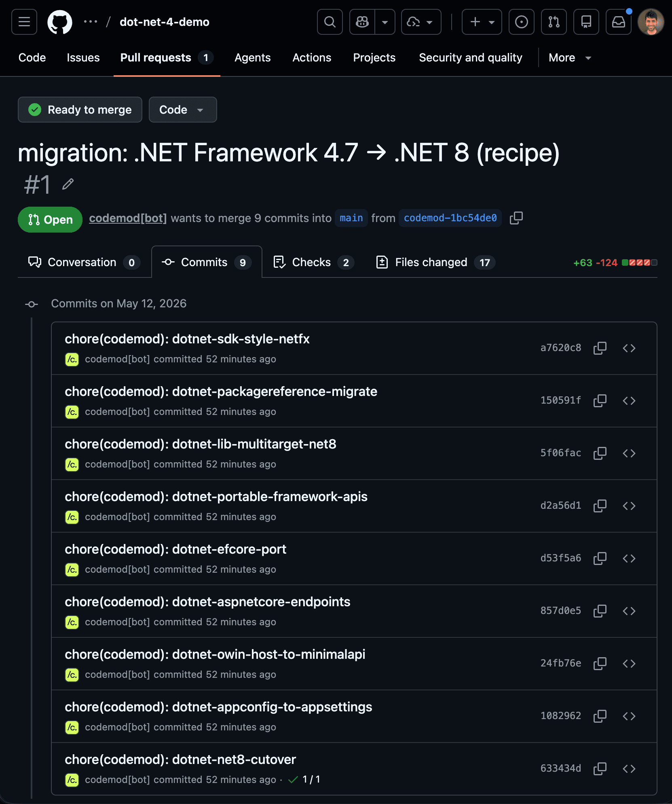Click the Open pull request status badge
Screen dimensions: 672x804
(x=50, y=220)
